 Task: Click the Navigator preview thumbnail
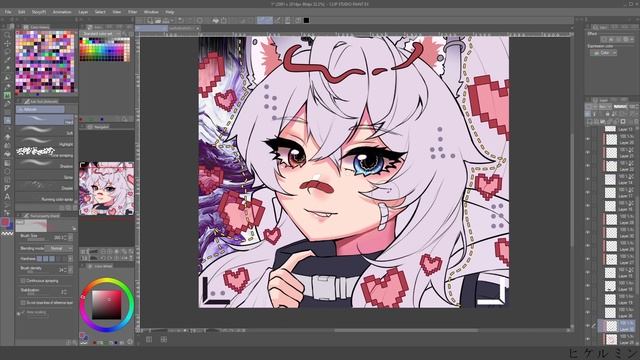pyautogui.click(x=107, y=188)
